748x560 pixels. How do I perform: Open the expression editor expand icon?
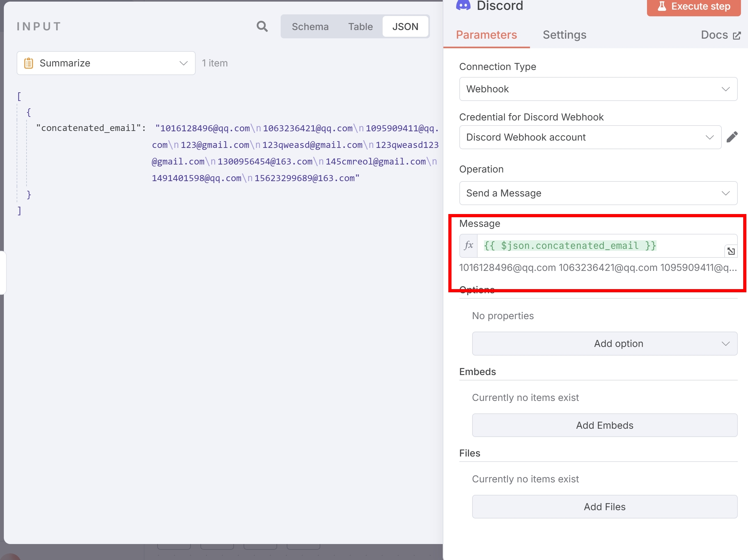731,251
